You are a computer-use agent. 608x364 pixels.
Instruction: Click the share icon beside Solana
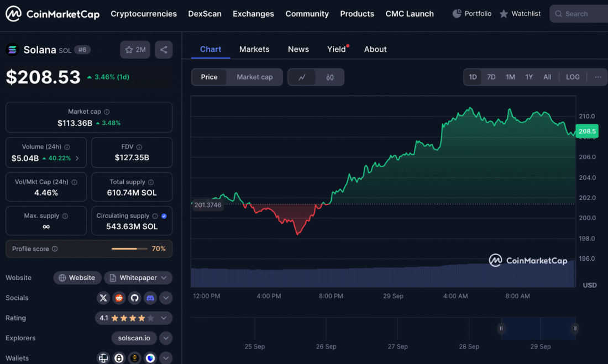[164, 50]
